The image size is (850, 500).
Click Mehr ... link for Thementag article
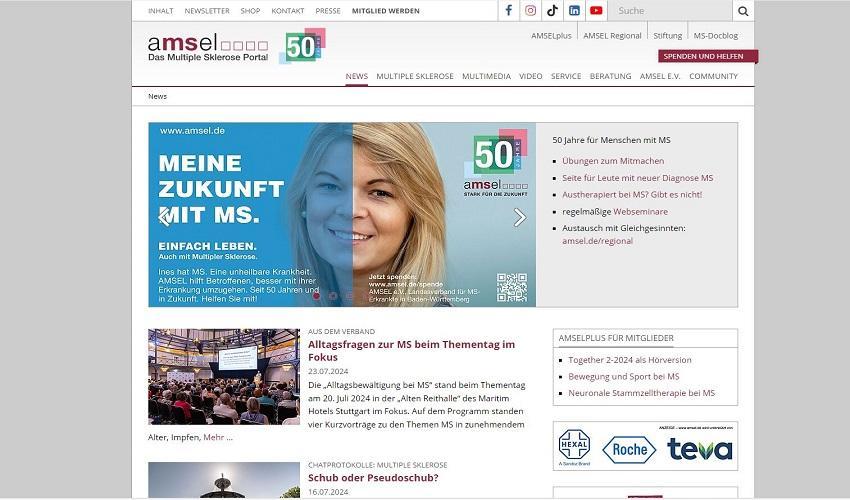pyautogui.click(x=218, y=437)
